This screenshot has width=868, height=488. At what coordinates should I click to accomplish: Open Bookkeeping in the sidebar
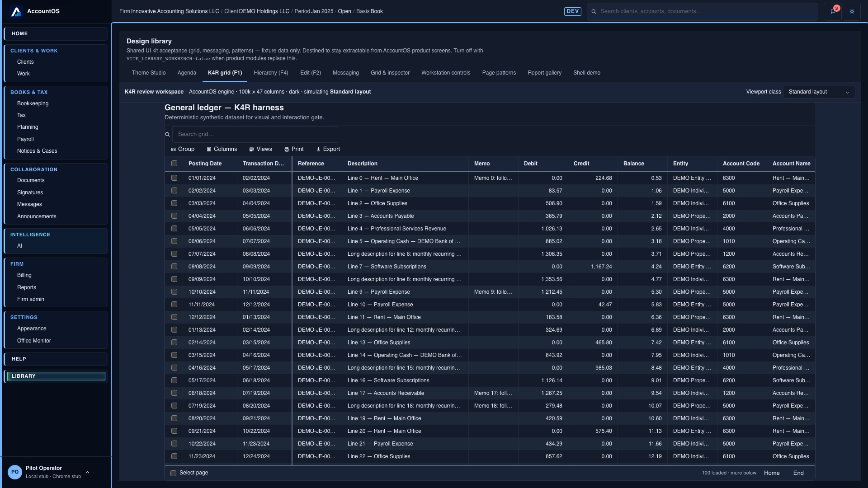(33, 103)
